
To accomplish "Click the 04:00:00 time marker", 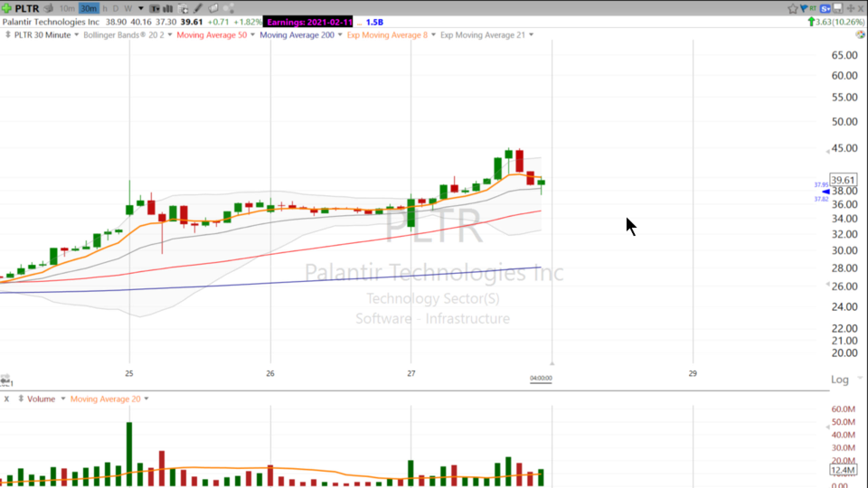I will 541,379.
